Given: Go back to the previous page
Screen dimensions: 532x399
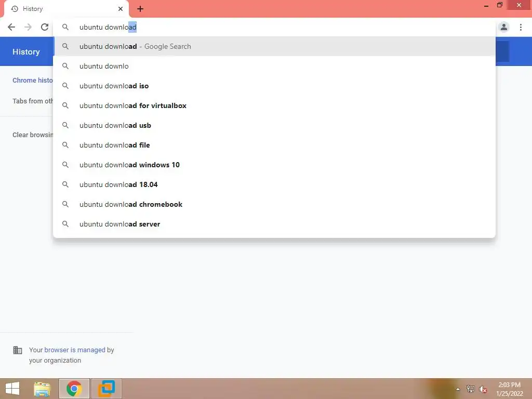Looking at the screenshot, I should click(x=11, y=27).
